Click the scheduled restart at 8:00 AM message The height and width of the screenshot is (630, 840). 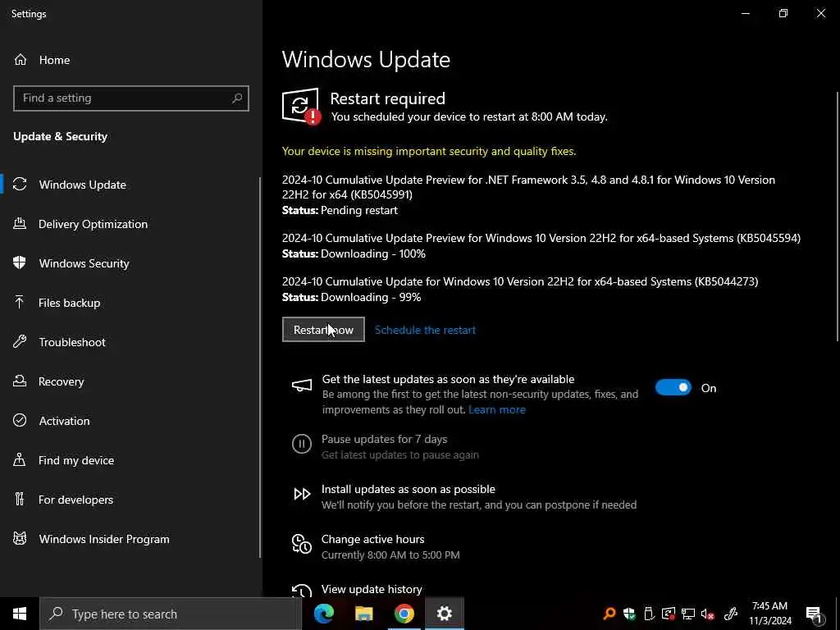click(469, 116)
